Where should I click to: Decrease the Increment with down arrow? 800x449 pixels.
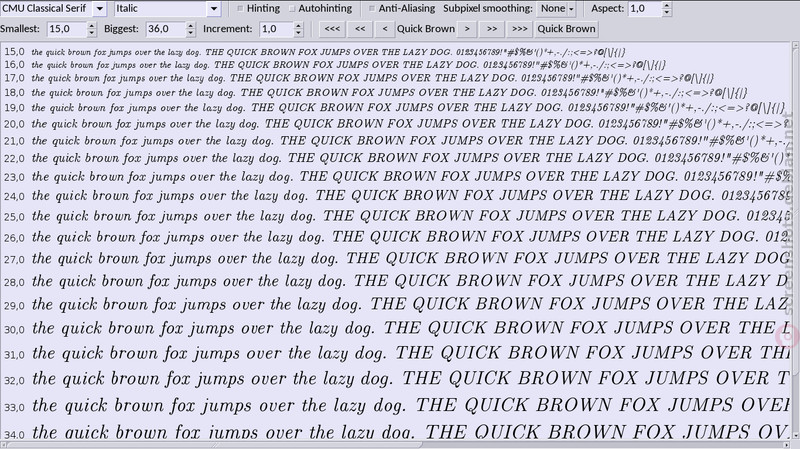tap(299, 33)
